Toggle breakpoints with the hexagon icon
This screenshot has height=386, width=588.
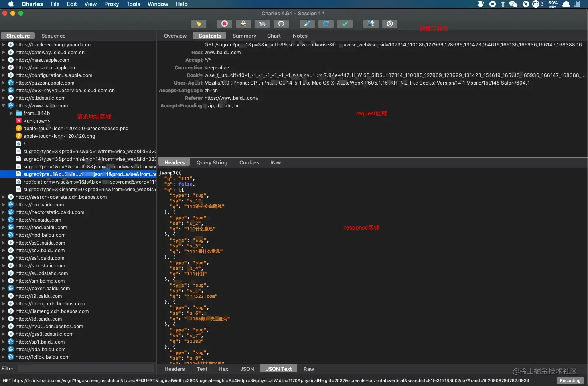pos(281,24)
